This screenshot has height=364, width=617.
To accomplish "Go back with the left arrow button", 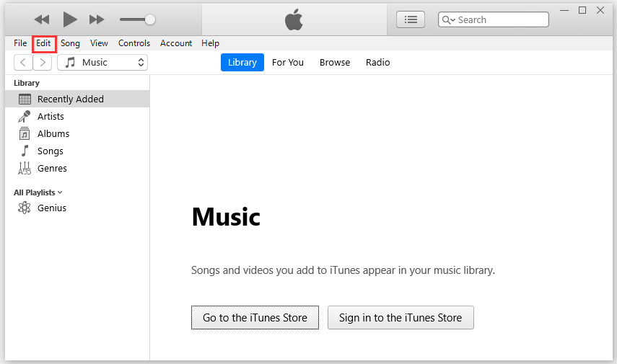I will 23,63.
